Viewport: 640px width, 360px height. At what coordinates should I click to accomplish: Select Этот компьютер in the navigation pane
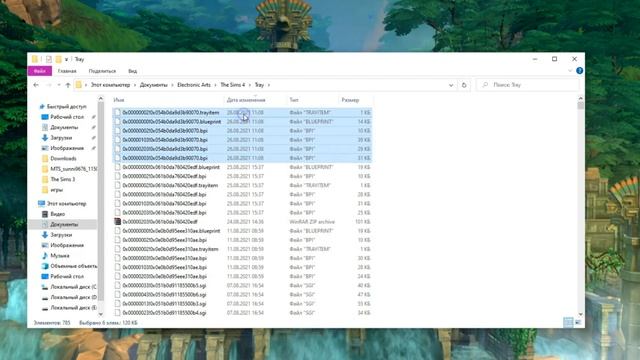(x=66, y=203)
